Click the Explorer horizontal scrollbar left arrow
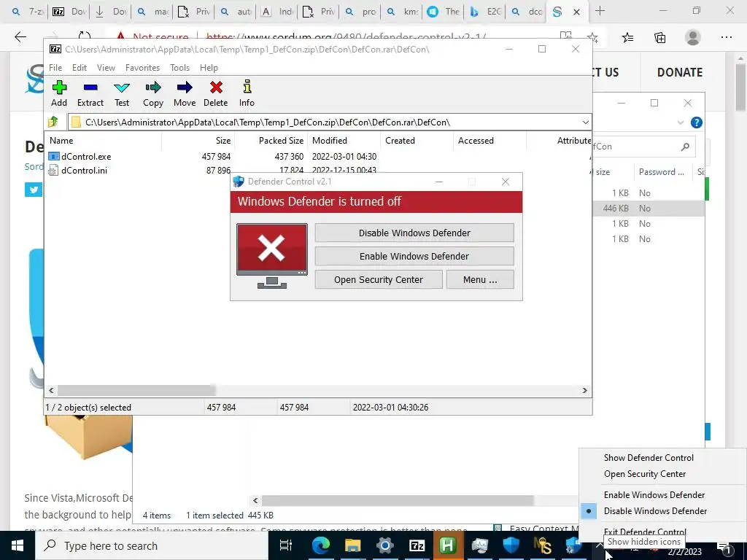Screen dimensions: 747x560 point(255,500)
